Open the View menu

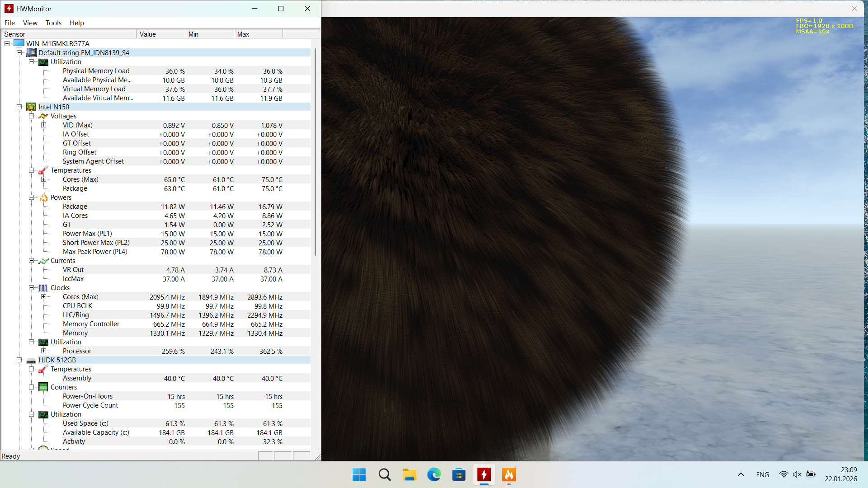30,23
